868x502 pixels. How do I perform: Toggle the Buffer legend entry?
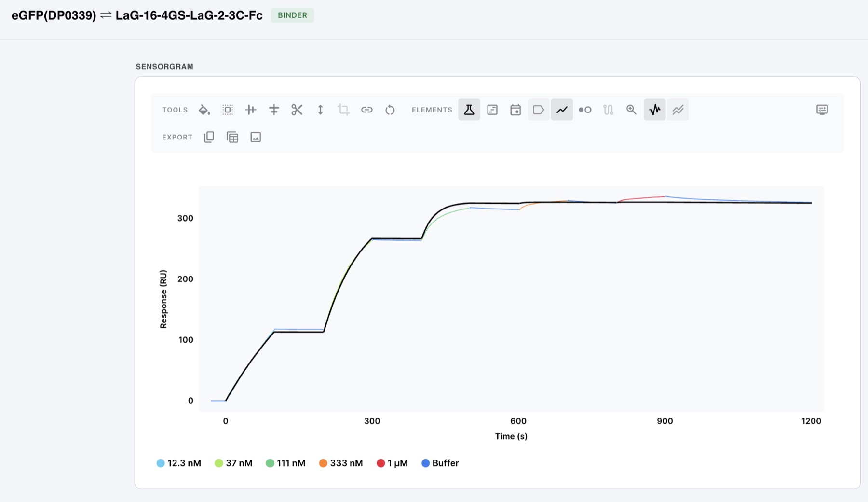440,463
